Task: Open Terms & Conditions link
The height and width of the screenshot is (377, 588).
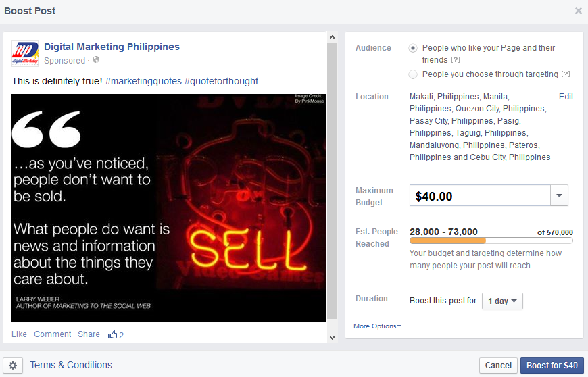Action: [x=71, y=365]
